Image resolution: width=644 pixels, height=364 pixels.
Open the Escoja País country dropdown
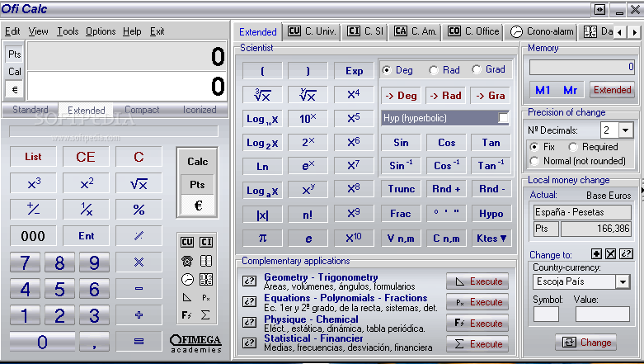(623, 281)
